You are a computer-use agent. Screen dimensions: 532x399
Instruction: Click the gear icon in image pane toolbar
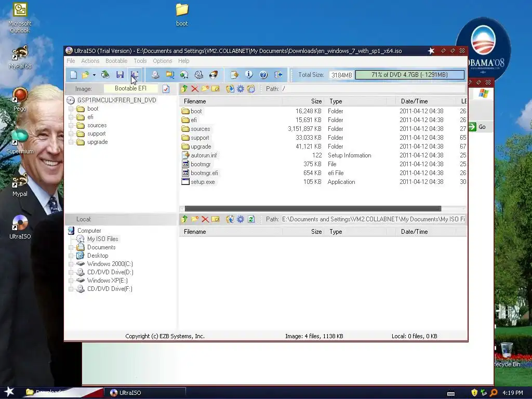tap(241, 89)
